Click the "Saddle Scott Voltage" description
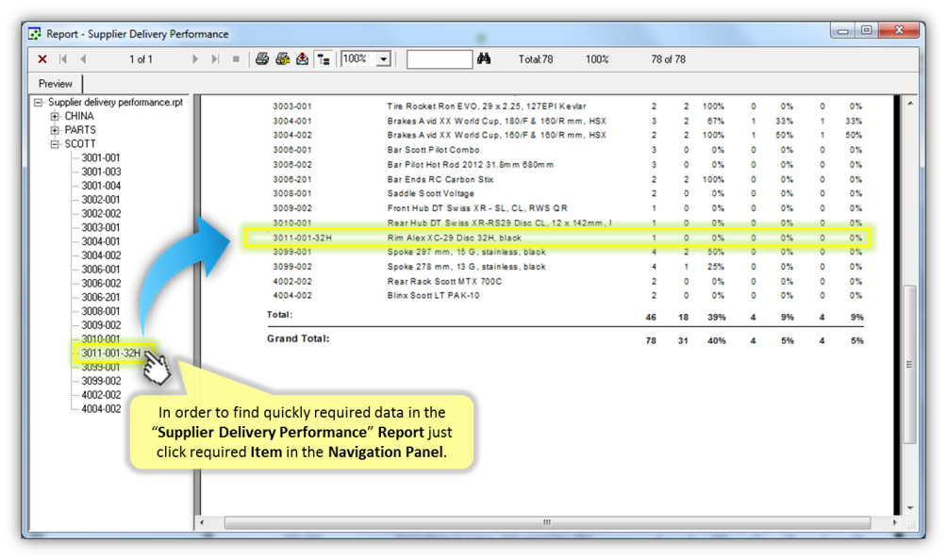The height and width of the screenshot is (560, 947). [431, 193]
